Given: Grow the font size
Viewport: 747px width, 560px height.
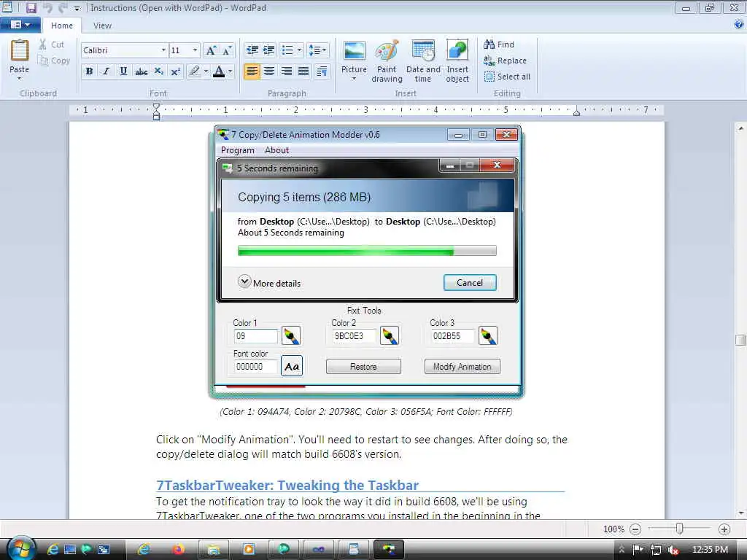Looking at the screenshot, I should click(211, 50).
